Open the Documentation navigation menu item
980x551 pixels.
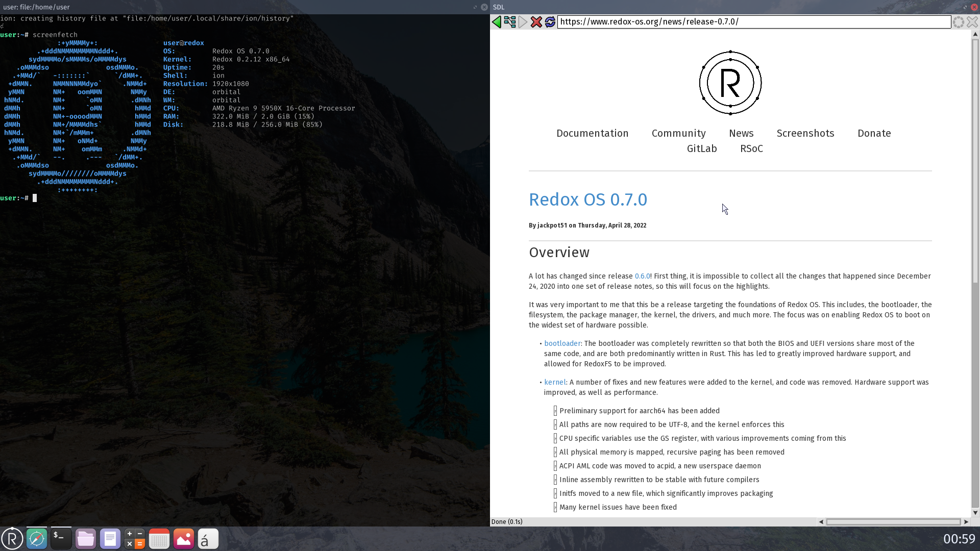[592, 133]
